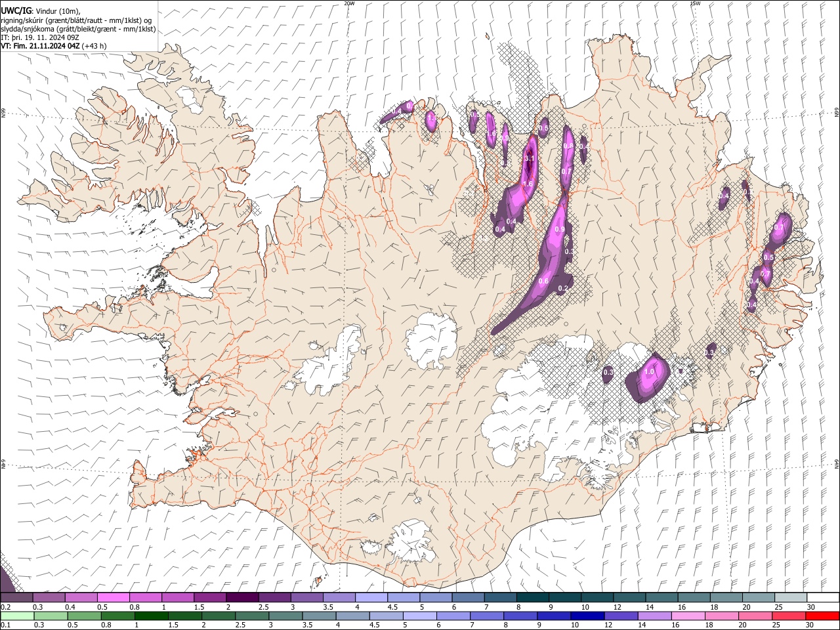Click the 'rigning/skúrir' description line
Image resolution: width=840 pixels, height=630 pixels.
pyautogui.click(x=76, y=20)
